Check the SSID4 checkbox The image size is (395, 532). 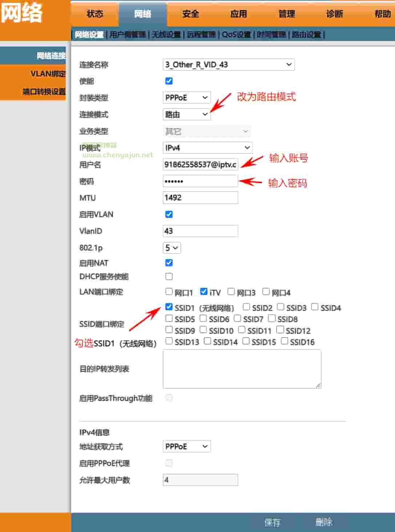click(315, 307)
